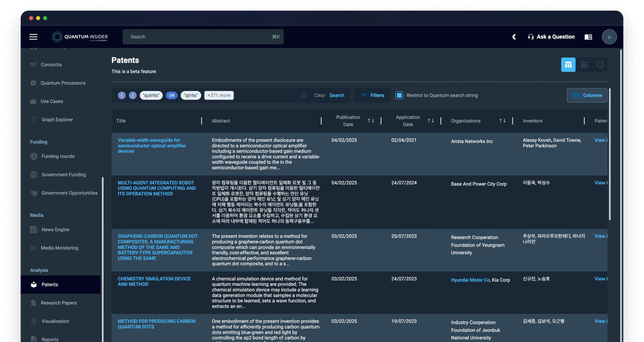
Task: Click Base And Power City Corp cell
Action: 479,184
